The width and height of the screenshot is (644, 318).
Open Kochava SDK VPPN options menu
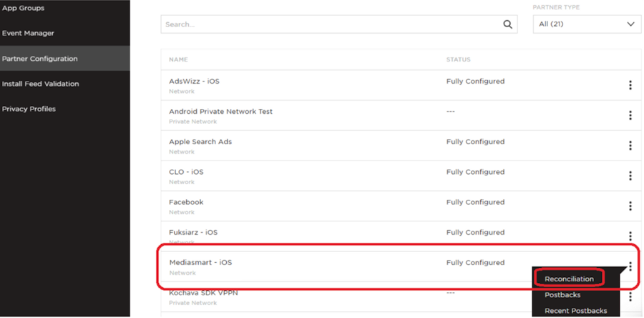(x=630, y=297)
